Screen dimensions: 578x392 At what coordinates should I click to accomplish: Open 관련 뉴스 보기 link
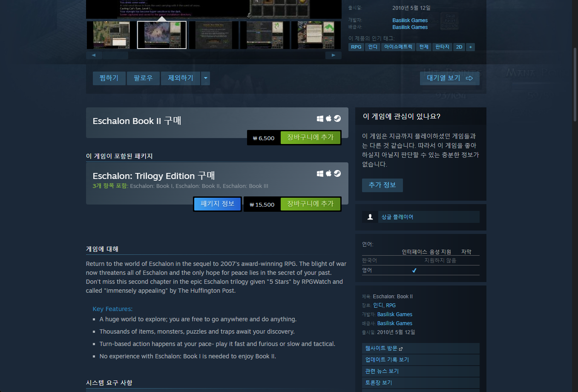click(420, 371)
